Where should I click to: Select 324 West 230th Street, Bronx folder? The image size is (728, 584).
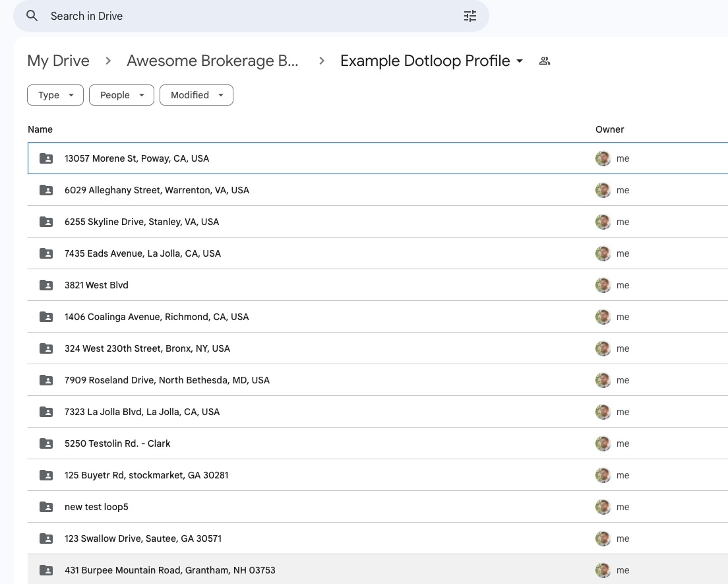click(147, 348)
